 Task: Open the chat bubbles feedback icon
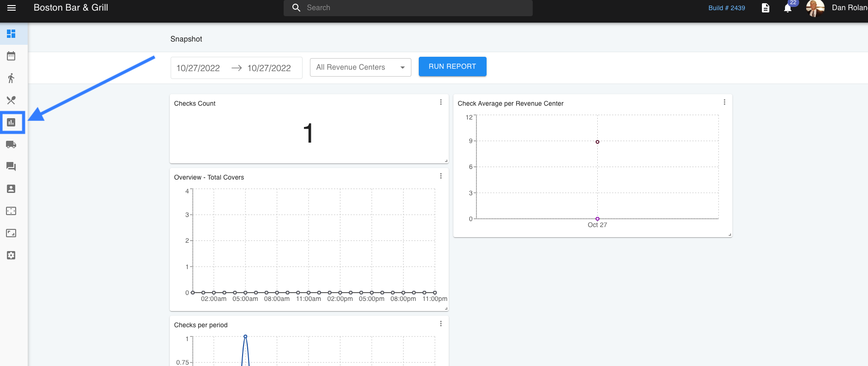click(11, 167)
